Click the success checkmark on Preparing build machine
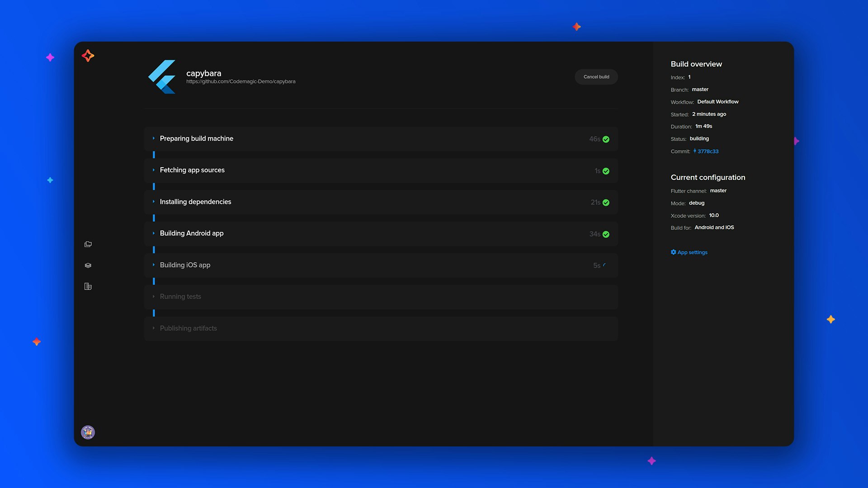Screen dimensions: 868x488 pos(606,139)
